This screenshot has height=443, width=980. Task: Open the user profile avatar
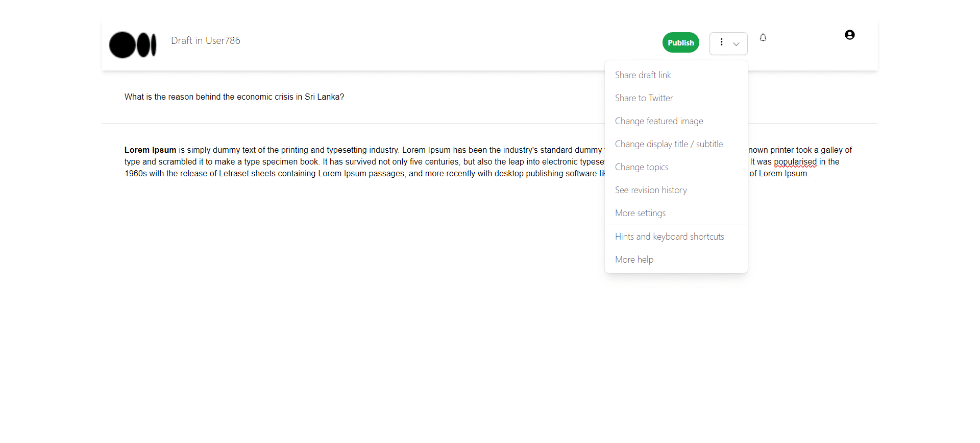click(849, 35)
